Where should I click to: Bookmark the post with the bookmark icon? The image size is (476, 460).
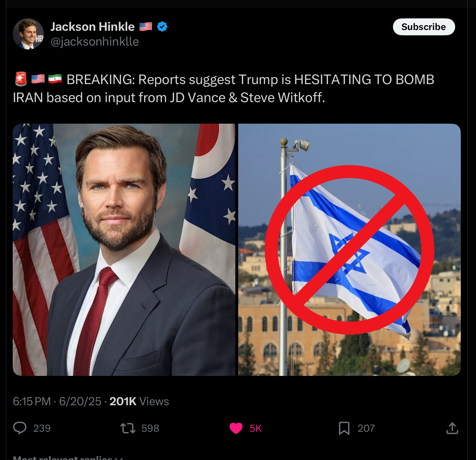344,428
